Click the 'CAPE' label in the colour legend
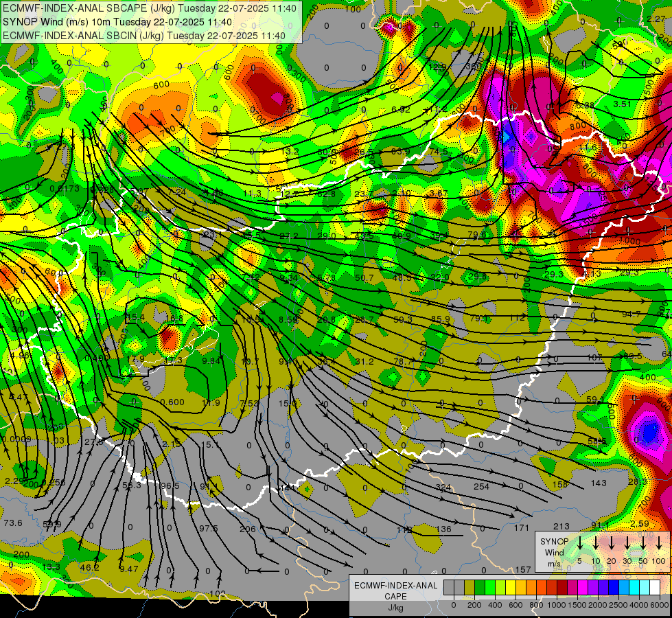This screenshot has height=618, width=672. click(395, 596)
